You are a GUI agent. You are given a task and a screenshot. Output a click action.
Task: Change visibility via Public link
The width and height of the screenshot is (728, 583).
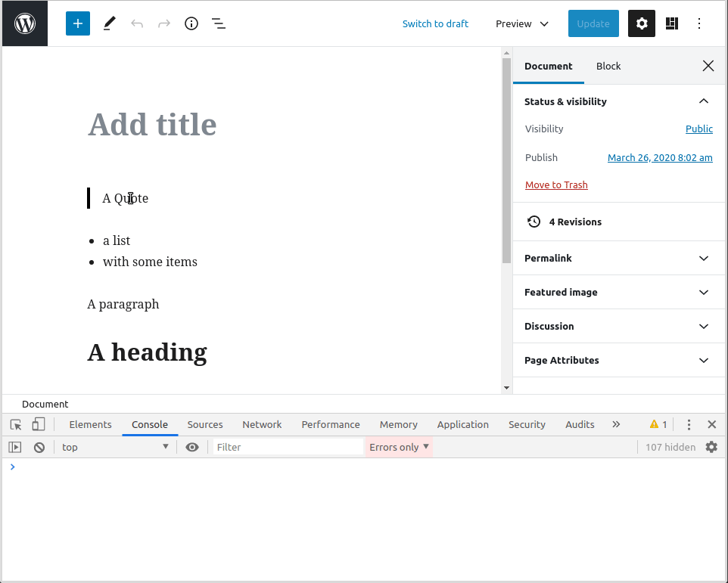click(698, 129)
